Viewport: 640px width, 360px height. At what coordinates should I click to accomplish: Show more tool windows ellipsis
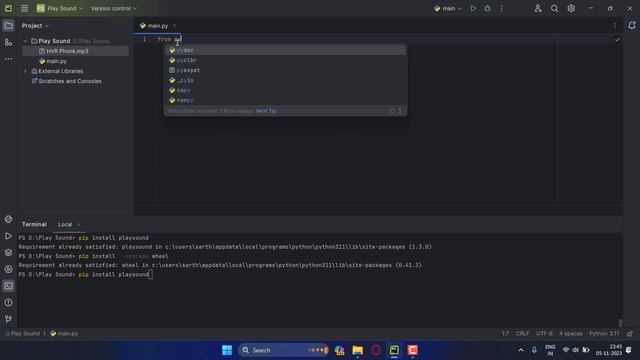(8, 59)
